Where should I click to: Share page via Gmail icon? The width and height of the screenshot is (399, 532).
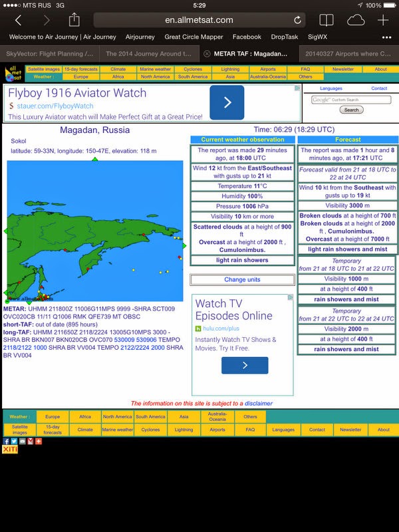pos(30,441)
